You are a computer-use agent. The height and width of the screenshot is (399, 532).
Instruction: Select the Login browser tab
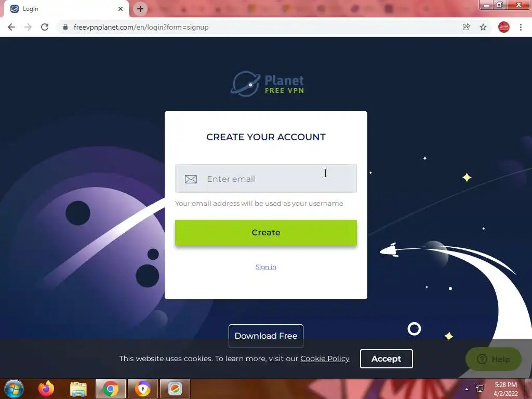pyautogui.click(x=66, y=9)
